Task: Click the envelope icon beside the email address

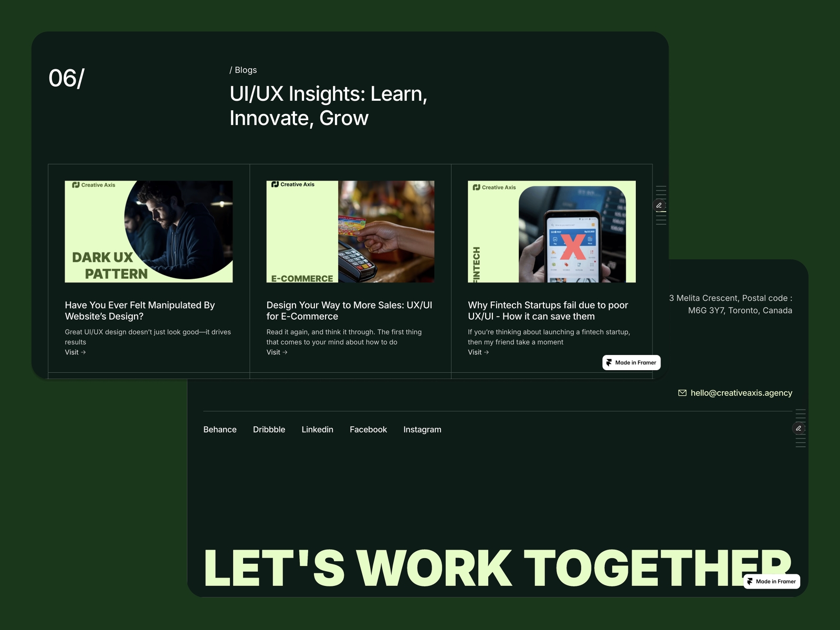Action: pyautogui.click(x=681, y=393)
